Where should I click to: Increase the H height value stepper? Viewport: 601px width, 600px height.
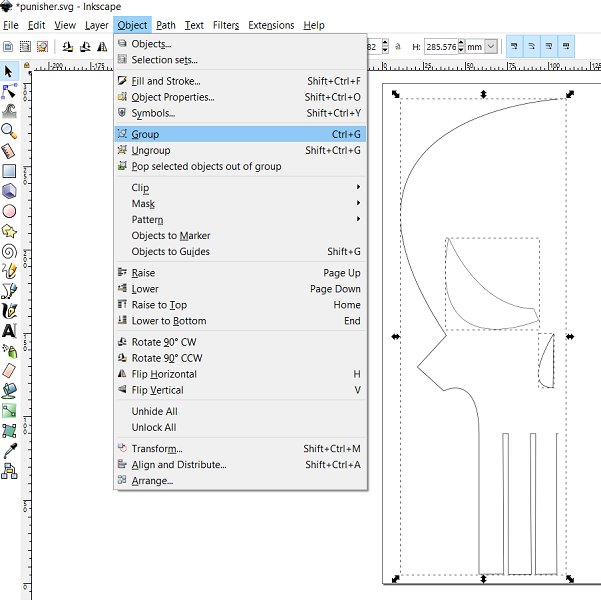click(461, 43)
